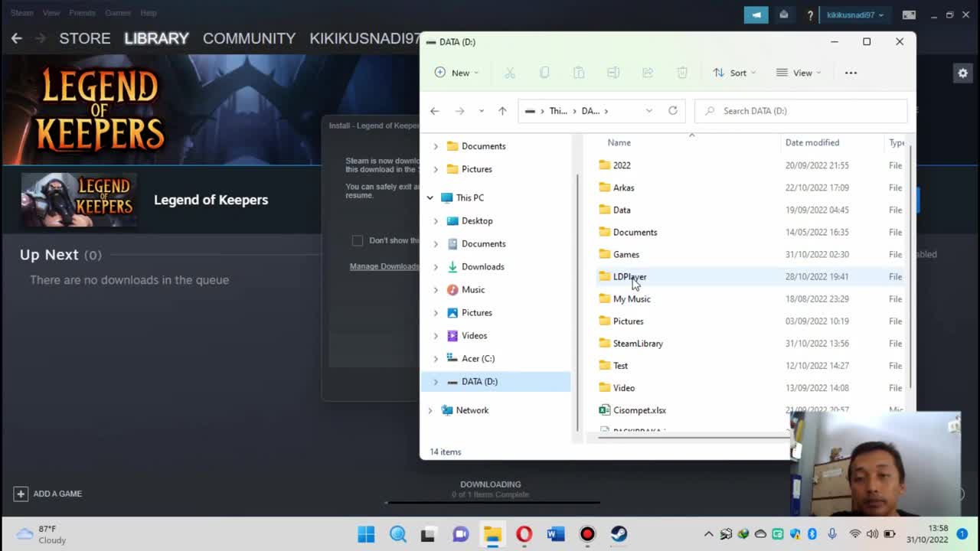
Task: Sort files by Date modified column
Action: click(x=812, y=142)
